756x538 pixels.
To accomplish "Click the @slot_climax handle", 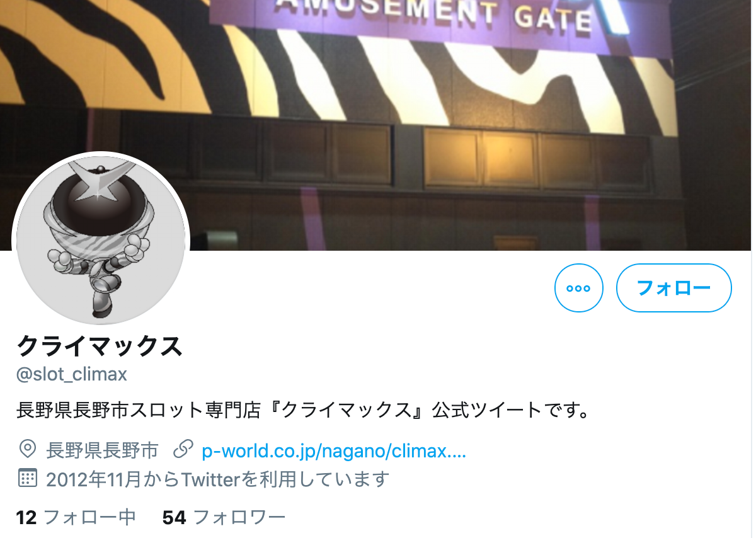I will point(71,374).
